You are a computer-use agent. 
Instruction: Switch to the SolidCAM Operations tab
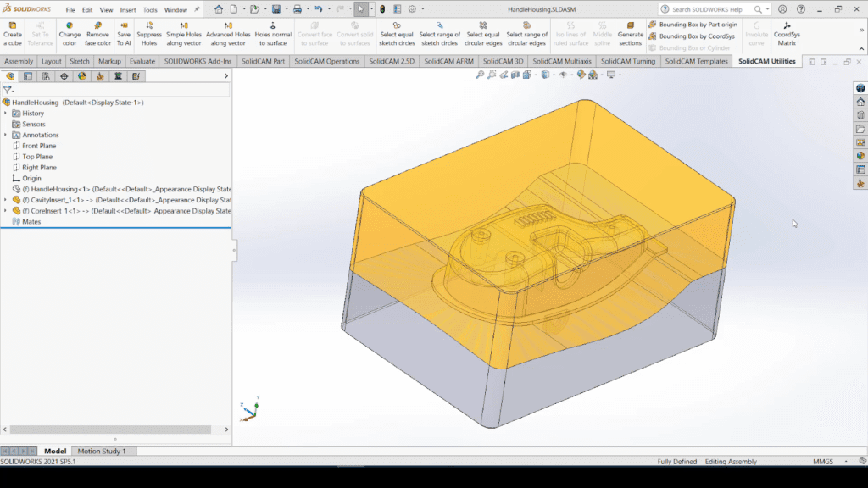click(327, 62)
